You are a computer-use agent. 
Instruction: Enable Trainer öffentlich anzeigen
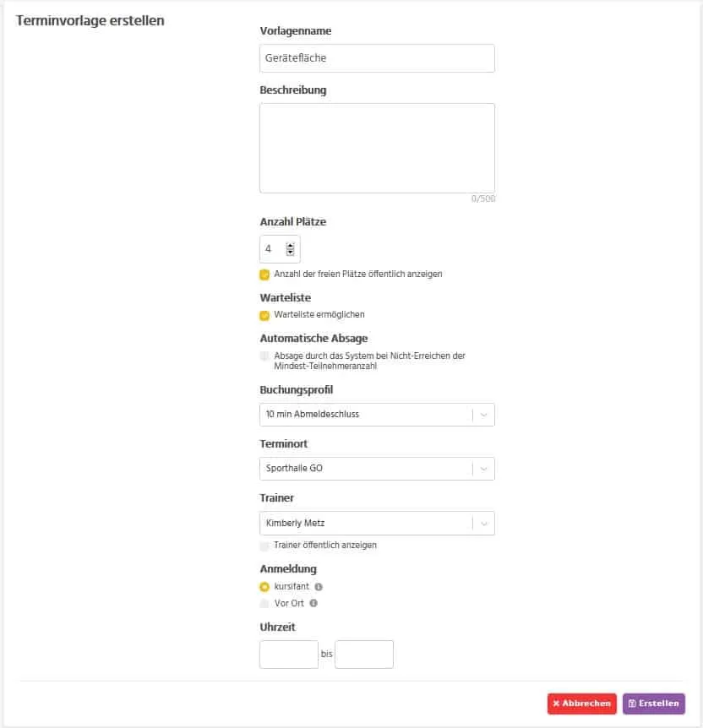264,546
